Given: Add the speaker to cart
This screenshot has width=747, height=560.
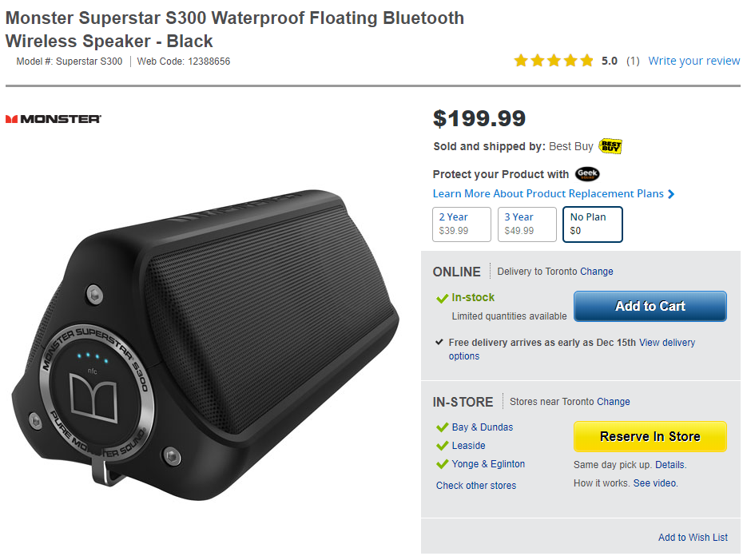Looking at the screenshot, I should coord(650,306).
